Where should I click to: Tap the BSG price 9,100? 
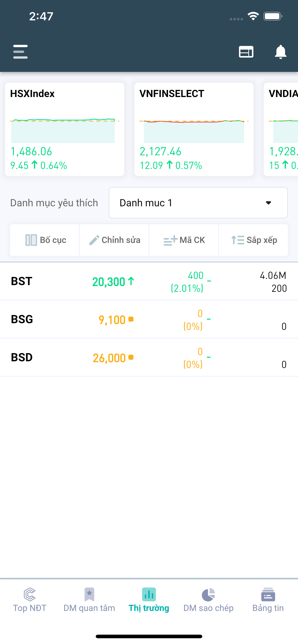point(112,320)
